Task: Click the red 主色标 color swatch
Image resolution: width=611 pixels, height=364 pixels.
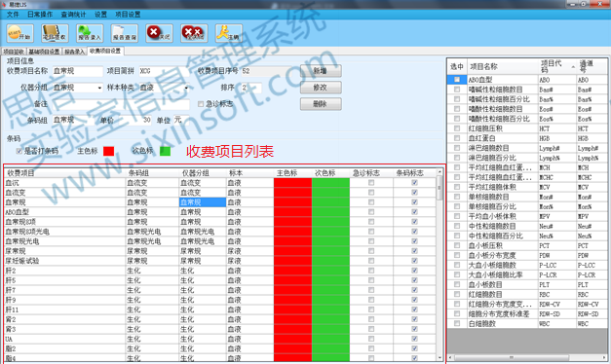Action: 109,151
